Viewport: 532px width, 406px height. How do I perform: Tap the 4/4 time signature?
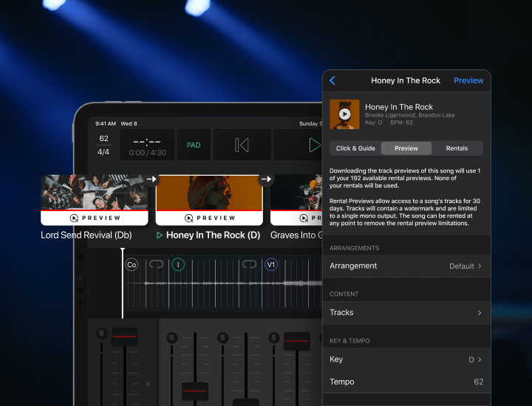pos(103,152)
